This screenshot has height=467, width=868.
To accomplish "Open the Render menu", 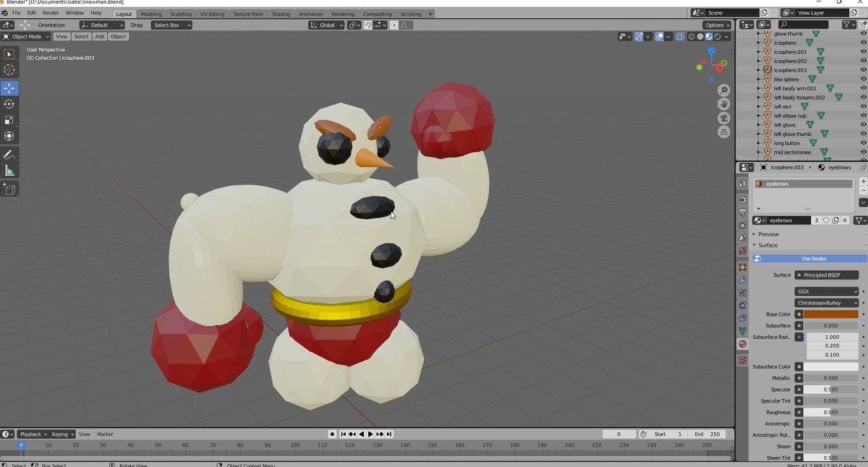I will 51,13.
